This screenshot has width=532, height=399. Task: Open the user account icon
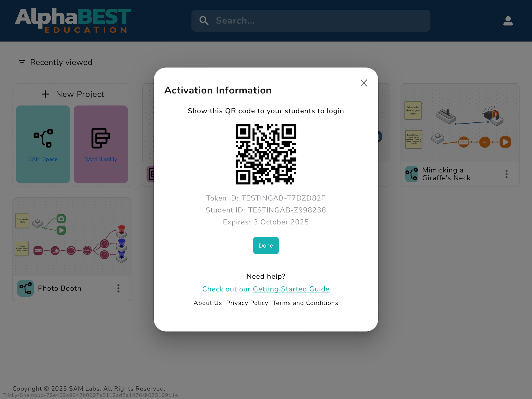coord(508,21)
